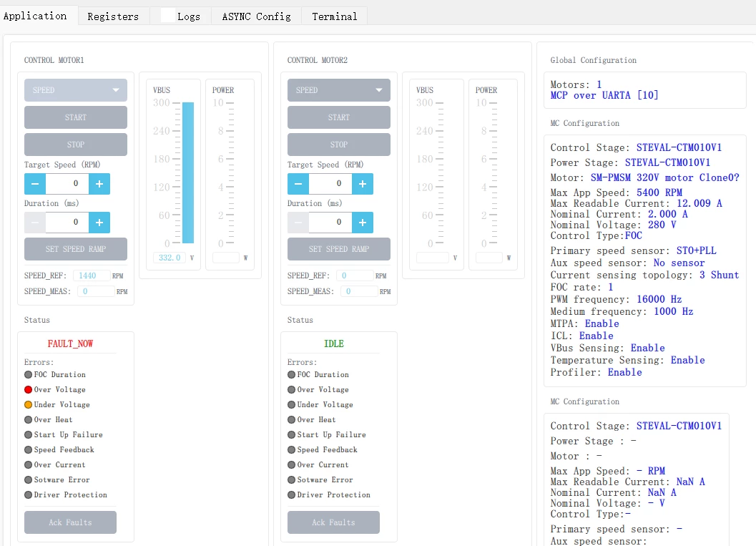Open Motor2 SPEED mode dropdown
Image resolution: width=756 pixels, height=546 pixels.
click(x=339, y=90)
